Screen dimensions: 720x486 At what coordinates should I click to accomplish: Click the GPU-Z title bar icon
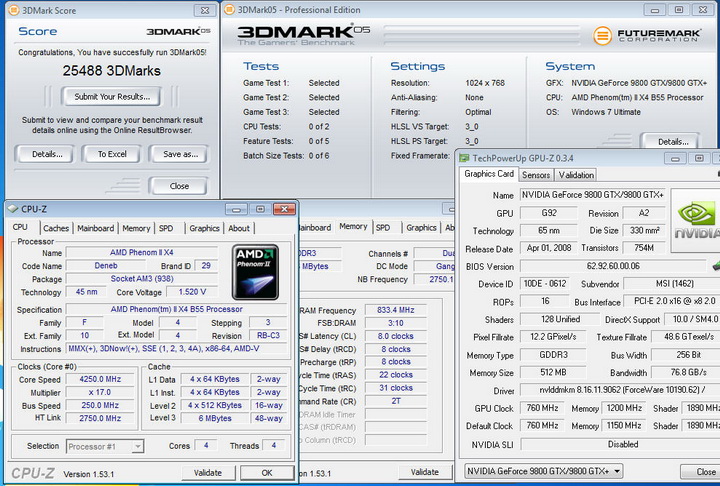tap(464, 157)
